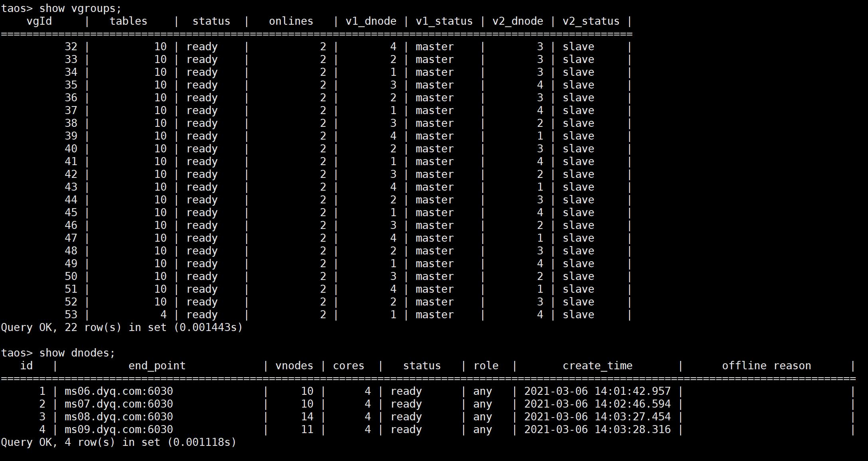Image resolution: width=868 pixels, height=461 pixels.
Task: Click the endpoint ms09.dyq.com:6030
Action: coord(118,429)
